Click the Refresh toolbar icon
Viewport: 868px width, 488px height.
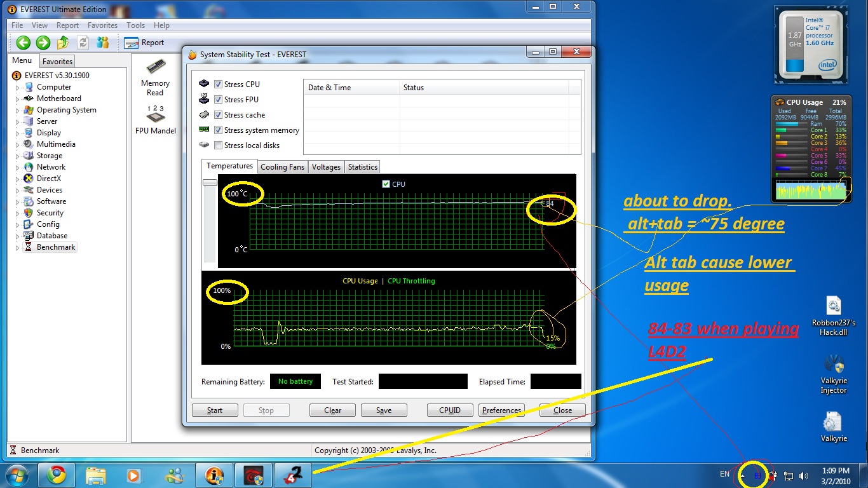pyautogui.click(x=83, y=43)
